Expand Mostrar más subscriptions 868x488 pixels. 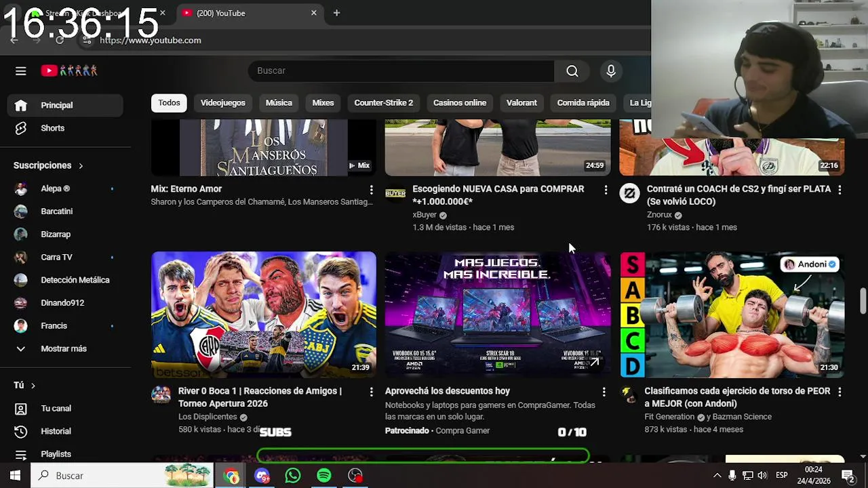pos(65,348)
